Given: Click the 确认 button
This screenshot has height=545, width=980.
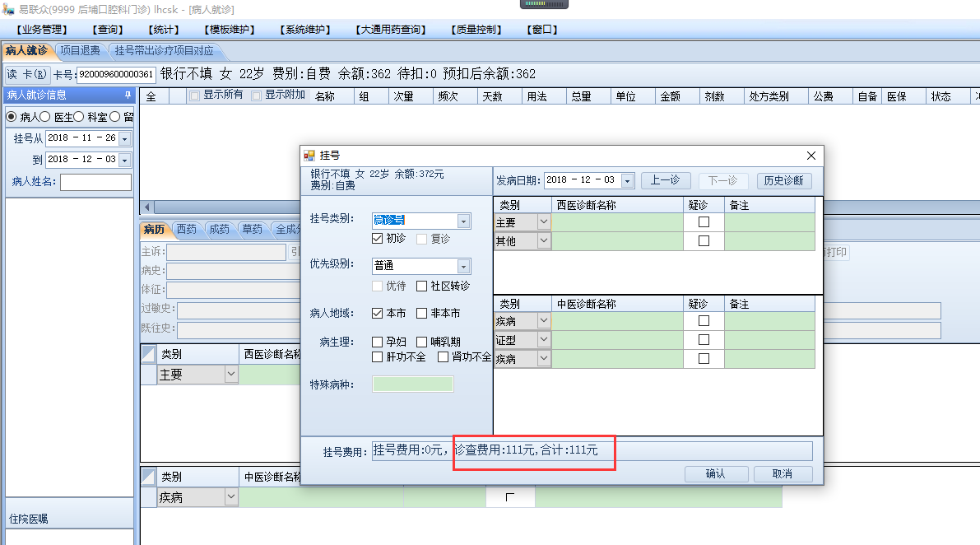Looking at the screenshot, I should coord(716,474).
